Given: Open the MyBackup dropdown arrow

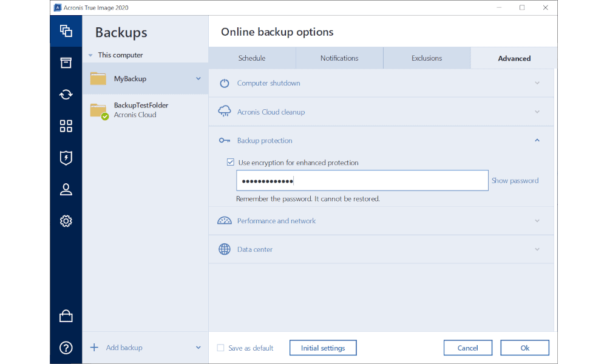Looking at the screenshot, I should [198, 78].
